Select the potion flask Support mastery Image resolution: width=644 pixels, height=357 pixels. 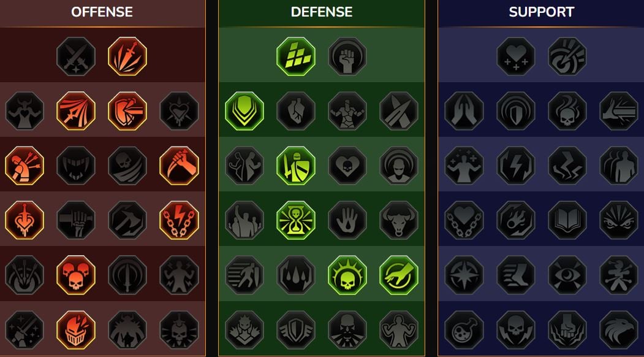coord(464,329)
